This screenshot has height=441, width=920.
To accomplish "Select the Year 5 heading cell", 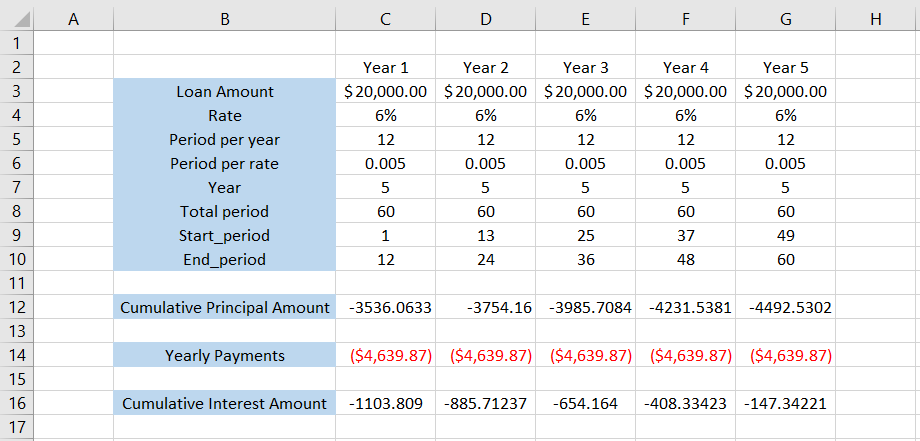I will click(x=785, y=68).
